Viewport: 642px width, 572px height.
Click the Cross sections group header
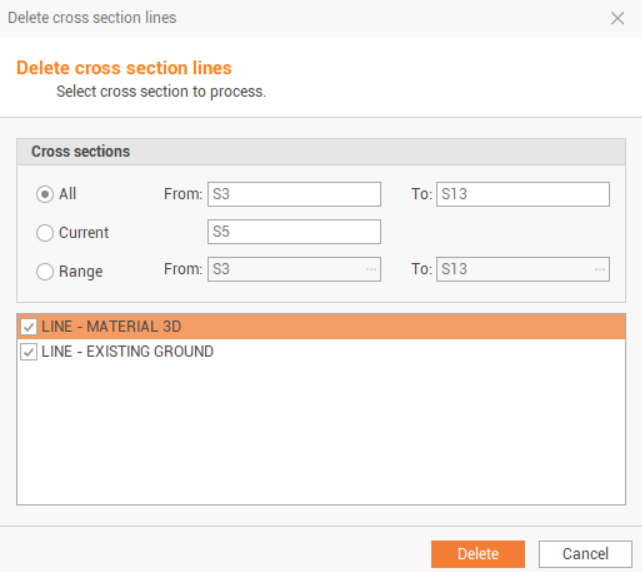tap(81, 152)
